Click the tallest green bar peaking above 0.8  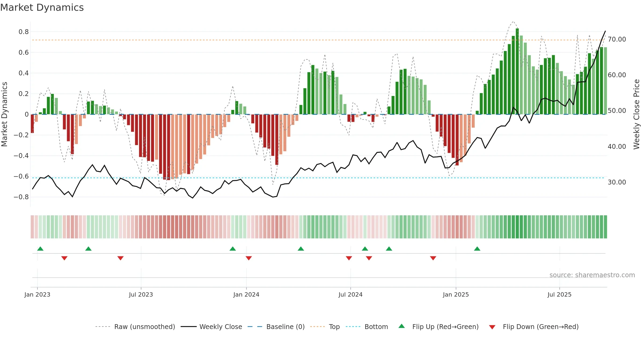(517, 71)
